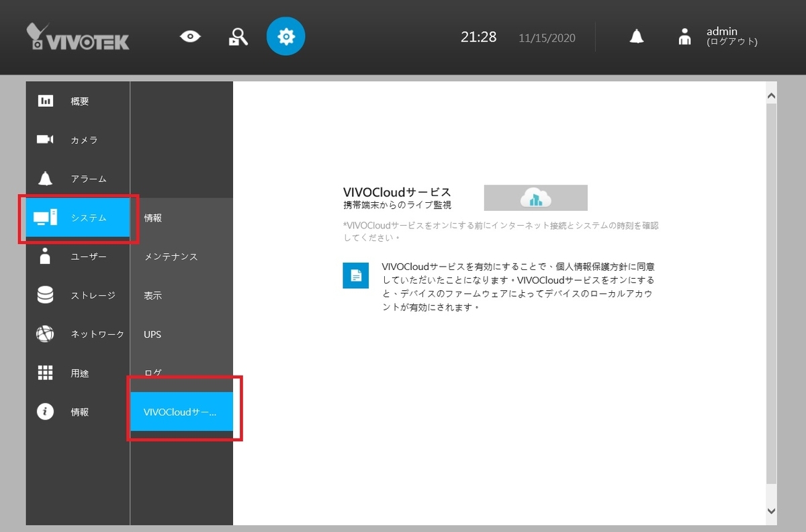806x532 pixels.
Task: Select 表示 in the submenu
Action: (x=182, y=296)
